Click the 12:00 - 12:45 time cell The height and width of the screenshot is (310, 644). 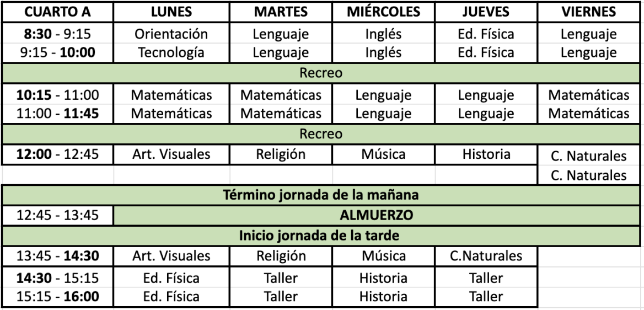(x=57, y=154)
